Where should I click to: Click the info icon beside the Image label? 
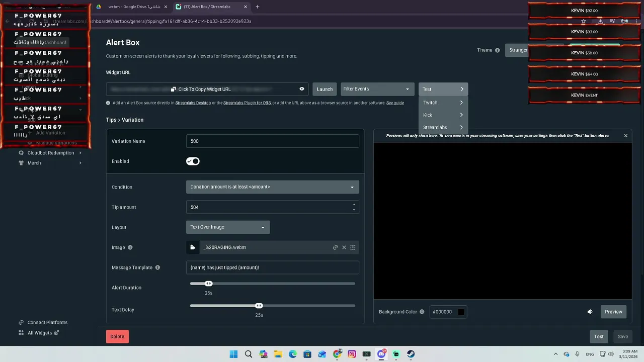coord(130,247)
